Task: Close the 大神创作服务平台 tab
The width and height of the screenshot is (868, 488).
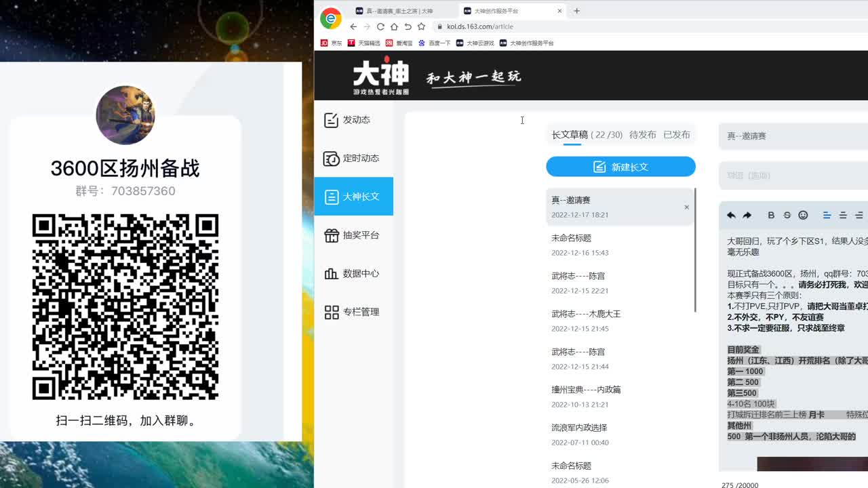Action: pyautogui.click(x=559, y=11)
